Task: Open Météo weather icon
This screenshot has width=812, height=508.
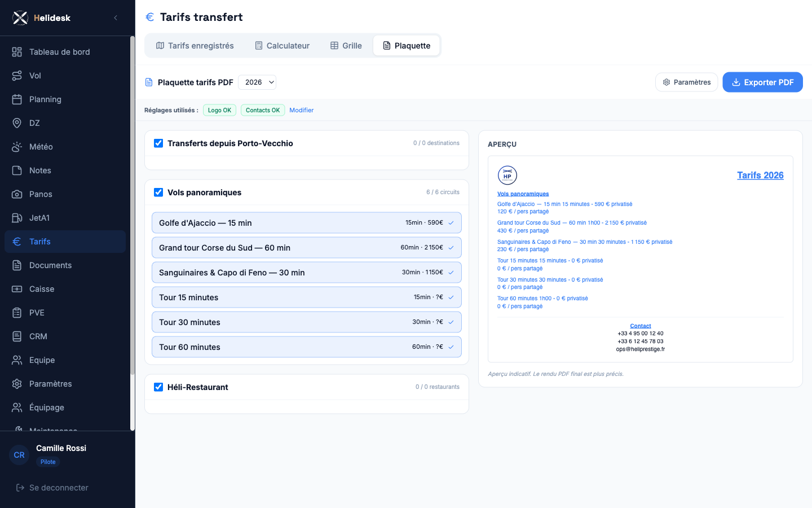Action: pos(17,147)
